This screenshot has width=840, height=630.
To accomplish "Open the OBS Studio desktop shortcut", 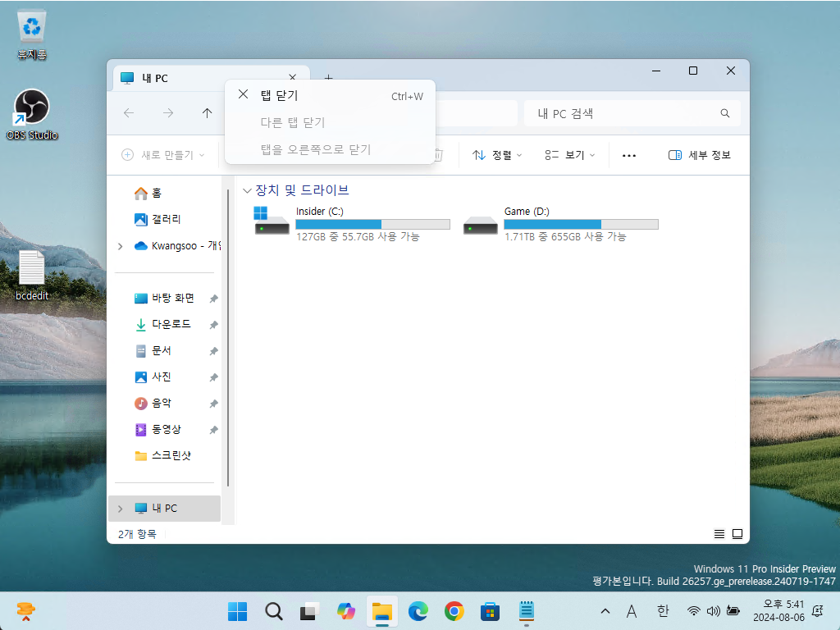I will pyautogui.click(x=32, y=114).
